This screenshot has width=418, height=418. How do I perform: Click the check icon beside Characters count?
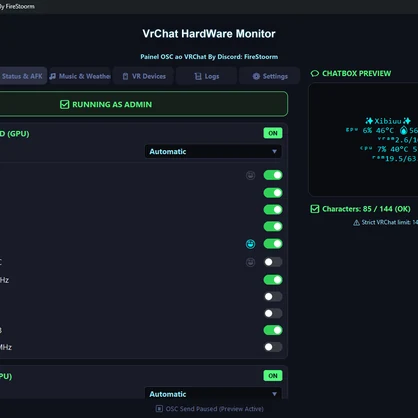315,209
